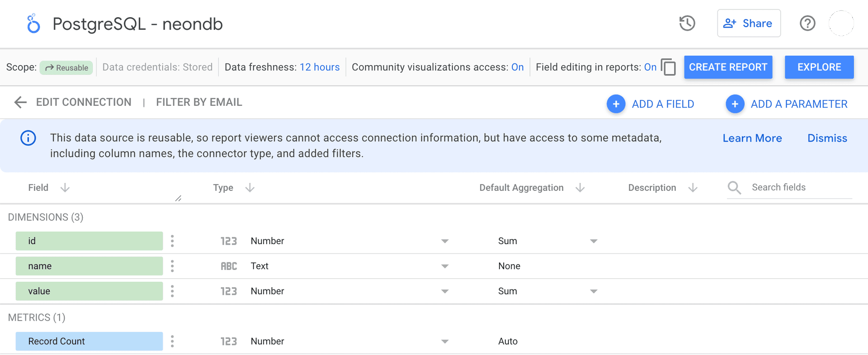Click the Looker Studio logo
Viewport: 868px width, 355px height.
click(33, 24)
